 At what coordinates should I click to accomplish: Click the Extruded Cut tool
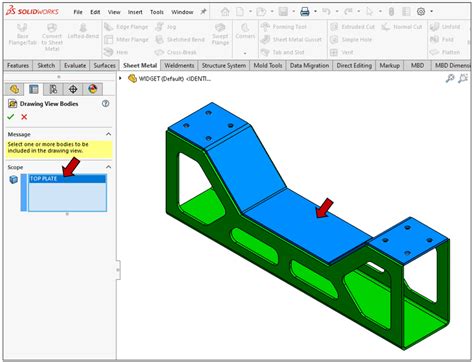point(352,27)
